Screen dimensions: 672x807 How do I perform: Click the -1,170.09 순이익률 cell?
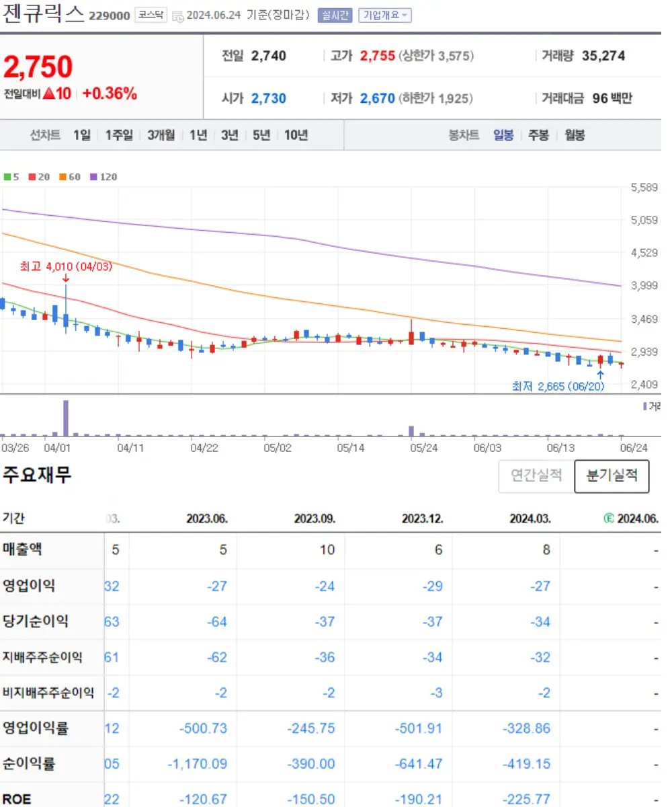(x=198, y=764)
